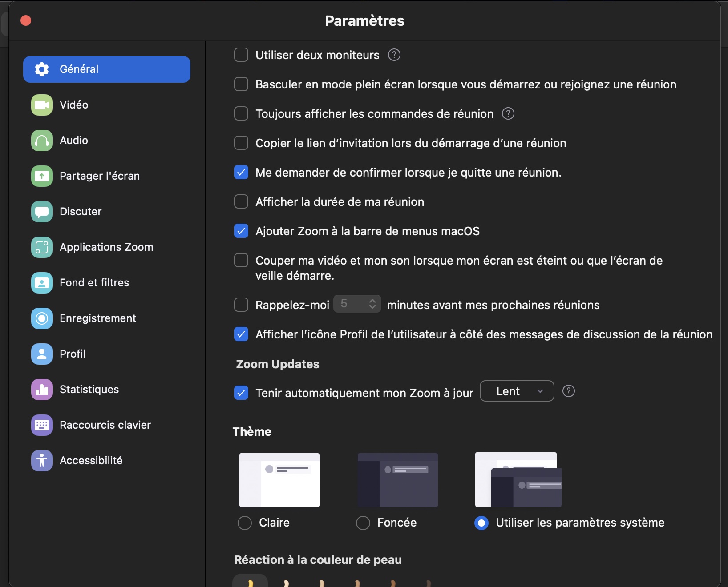Select the Partager l'écran icon
This screenshot has width=728, height=587.
(42, 176)
